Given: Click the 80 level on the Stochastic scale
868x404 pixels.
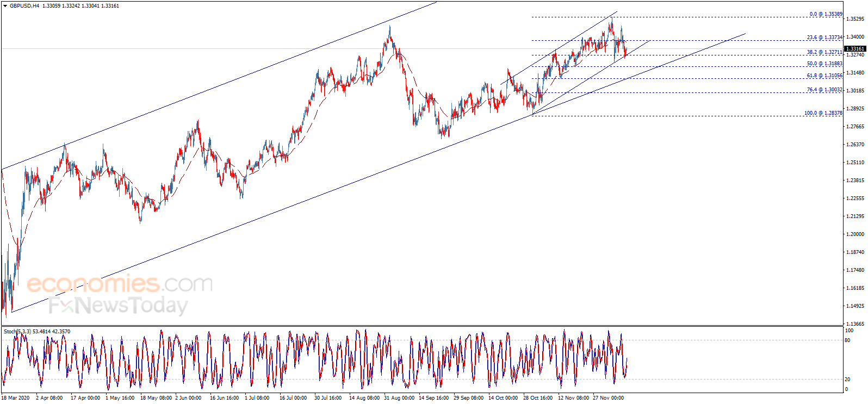Looking at the screenshot, I should [x=847, y=340].
